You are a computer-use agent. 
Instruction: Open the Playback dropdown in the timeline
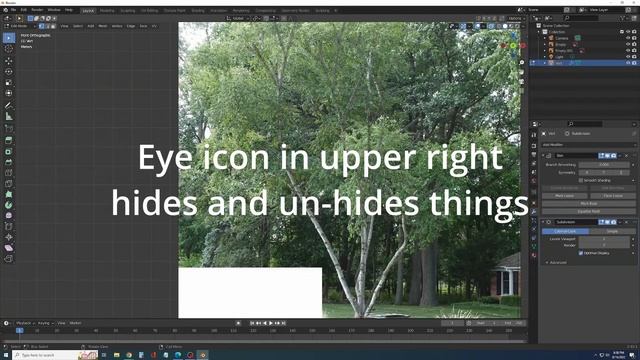[x=24, y=323]
